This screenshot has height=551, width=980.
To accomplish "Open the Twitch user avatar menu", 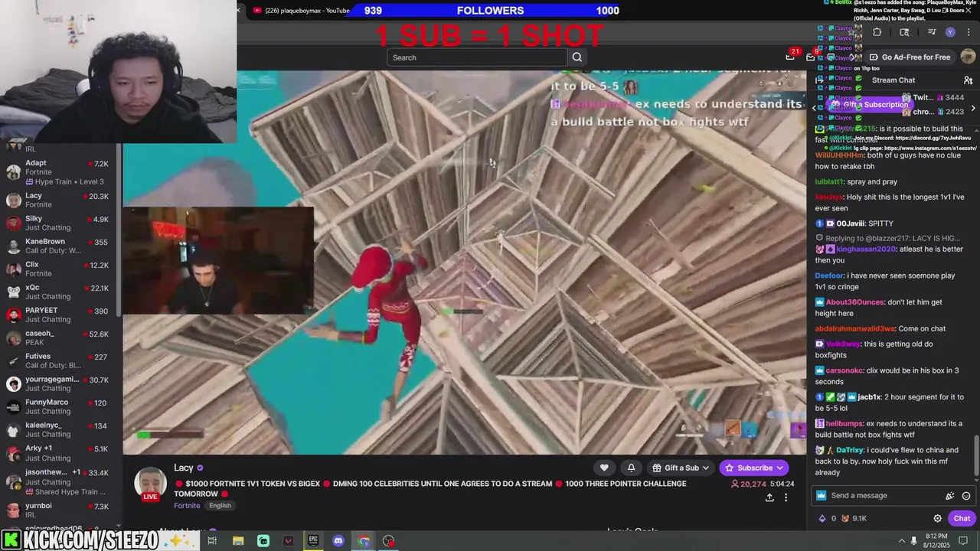I will [968, 57].
